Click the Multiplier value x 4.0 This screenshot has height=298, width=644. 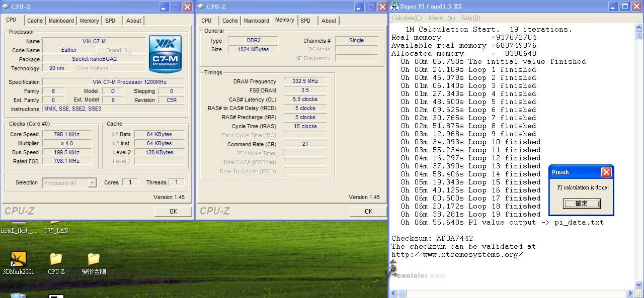(x=67, y=143)
